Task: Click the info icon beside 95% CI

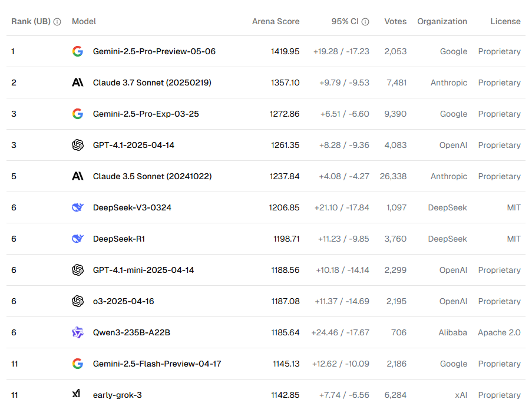Action: point(365,22)
